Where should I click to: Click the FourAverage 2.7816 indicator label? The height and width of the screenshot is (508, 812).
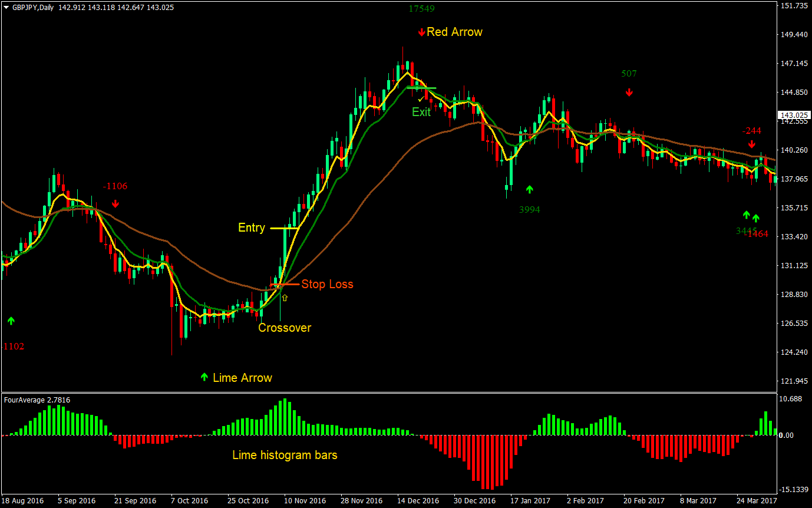click(37, 400)
